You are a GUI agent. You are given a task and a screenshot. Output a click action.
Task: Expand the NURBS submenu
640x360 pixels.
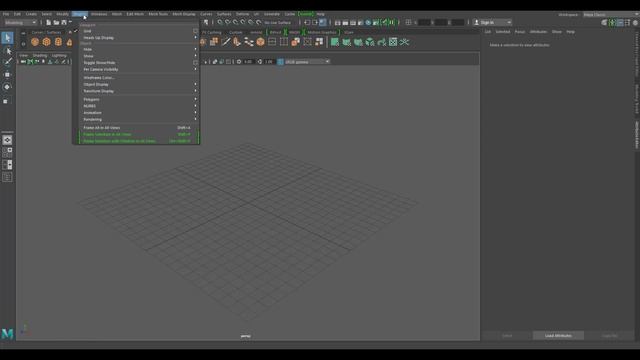click(x=138, y=106)
